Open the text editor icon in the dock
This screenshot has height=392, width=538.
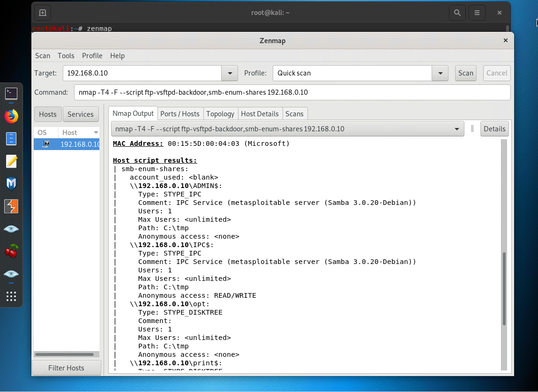11,161
